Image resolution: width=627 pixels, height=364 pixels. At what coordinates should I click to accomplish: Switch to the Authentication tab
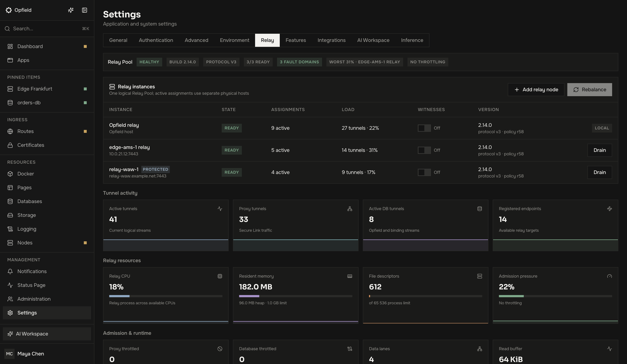click(156, 40)
